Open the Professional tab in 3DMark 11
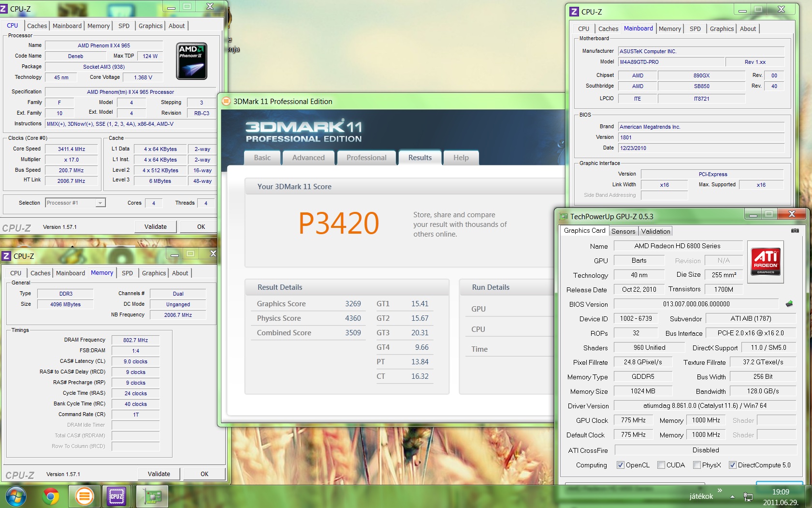812x508 pixels. [x=366, y=158]
